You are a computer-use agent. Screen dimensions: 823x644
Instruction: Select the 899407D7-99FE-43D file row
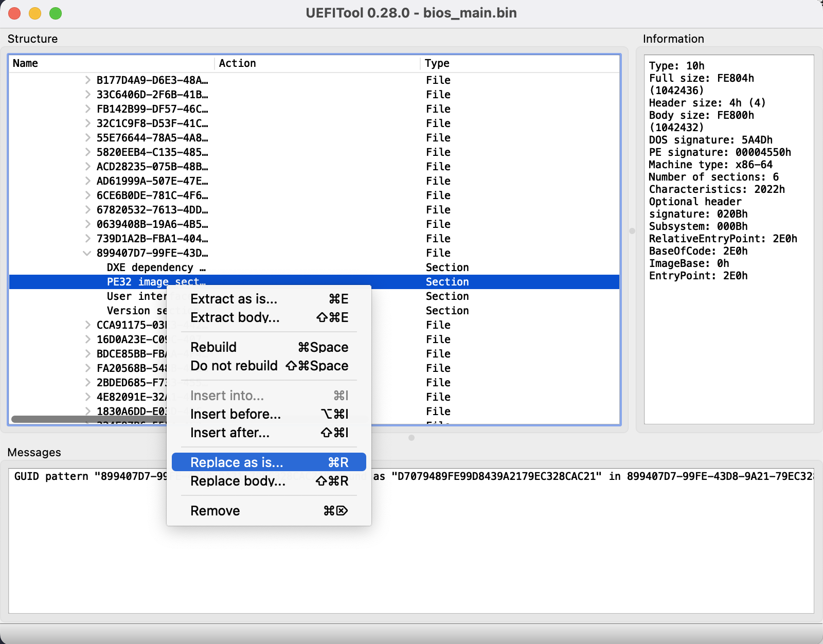tap(314, 253)
